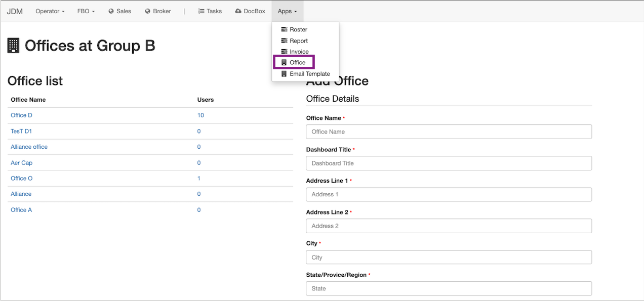Choose Email Template from Apps menu
Viewport: 644px width, 301px height.
[309, 74]
